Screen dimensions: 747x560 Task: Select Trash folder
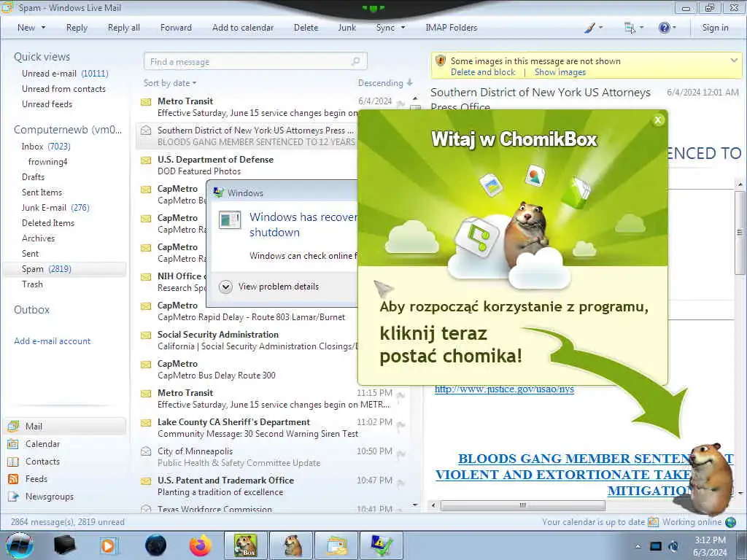pos(32,284)
